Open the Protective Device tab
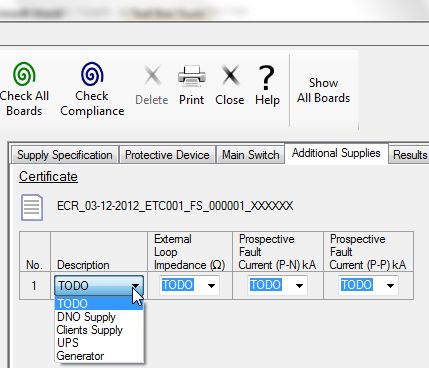The height and width of the screenshot is (368, 429). 167,155
